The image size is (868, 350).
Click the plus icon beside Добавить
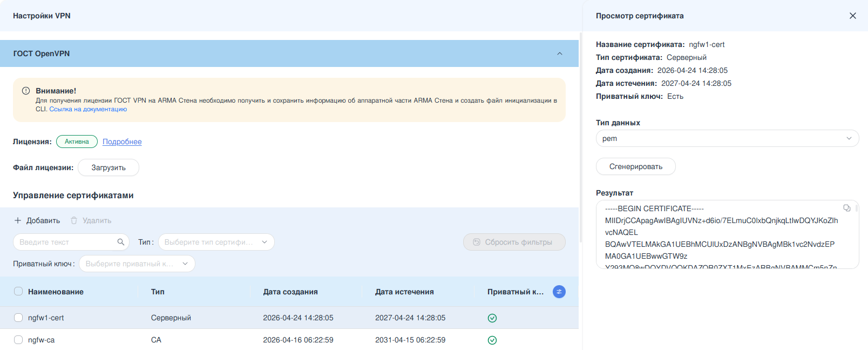[18, 220]
